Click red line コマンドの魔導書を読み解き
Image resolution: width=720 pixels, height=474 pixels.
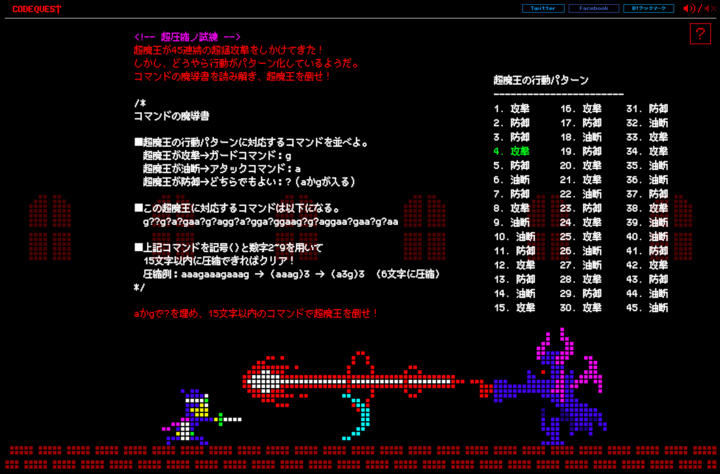tap(232, 76)
